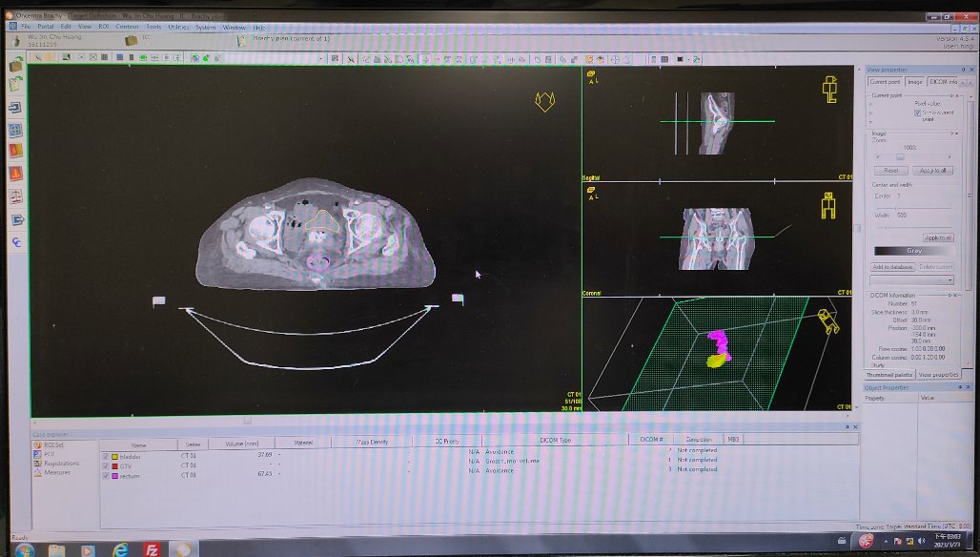
Task: Click the Add to database button
Action: [x=892, y=267]
